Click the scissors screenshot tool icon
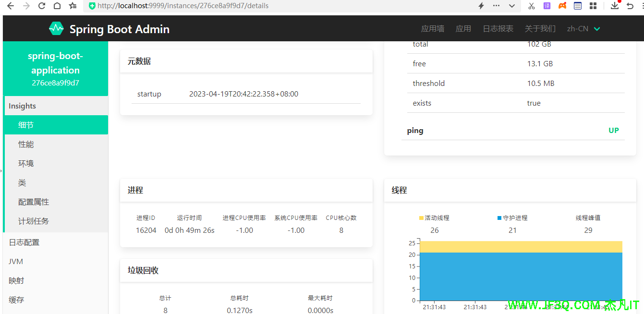Viewport: 644px width, 314px height. pyautogui.click(x=531, y=6)
